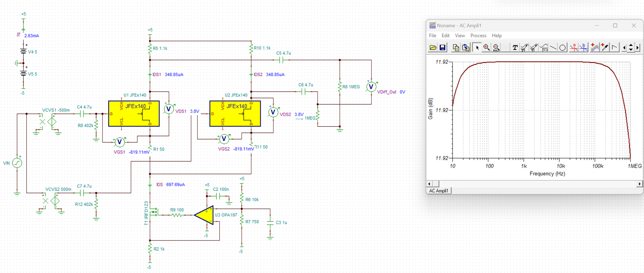Select the VCVS1 controlled source diamond

pos(52,122)
